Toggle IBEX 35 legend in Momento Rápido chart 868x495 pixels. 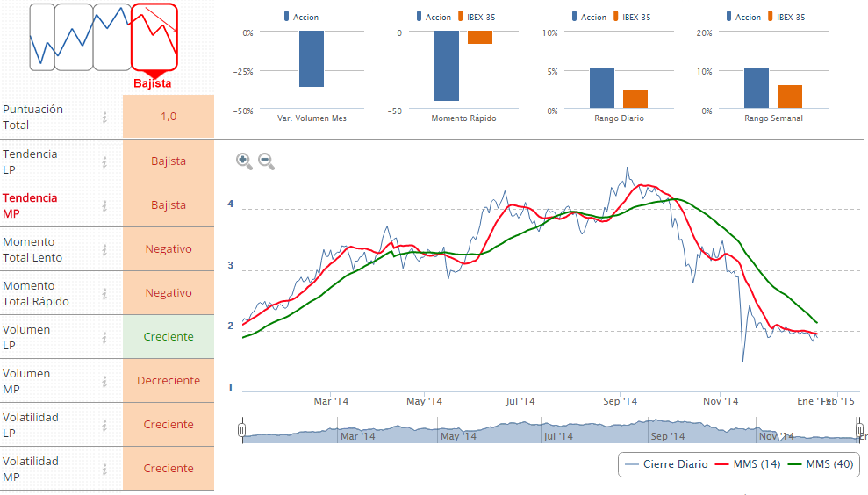tap(477, 17)
